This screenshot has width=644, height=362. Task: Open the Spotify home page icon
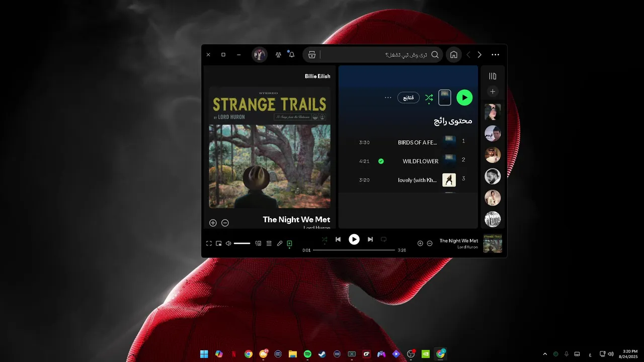[x=454, y=55]
